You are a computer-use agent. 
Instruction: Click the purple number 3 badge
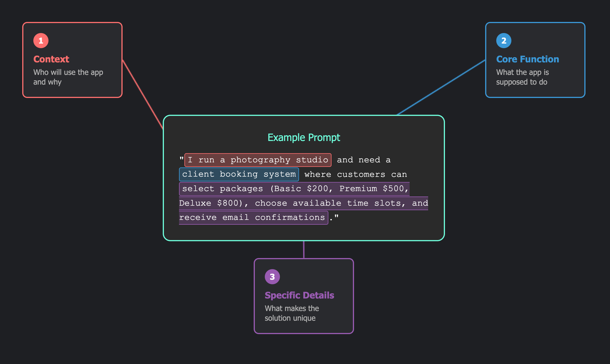click(272, 277)
